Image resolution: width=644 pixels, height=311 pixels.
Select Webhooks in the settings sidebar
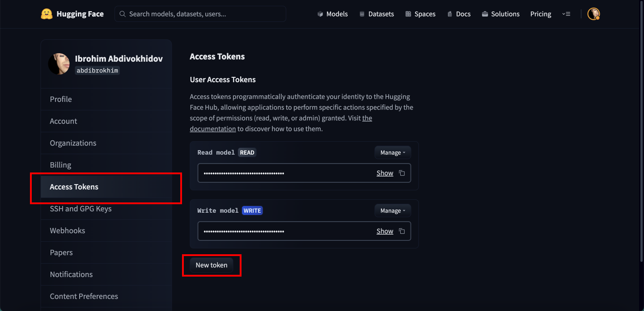(67, 231)
